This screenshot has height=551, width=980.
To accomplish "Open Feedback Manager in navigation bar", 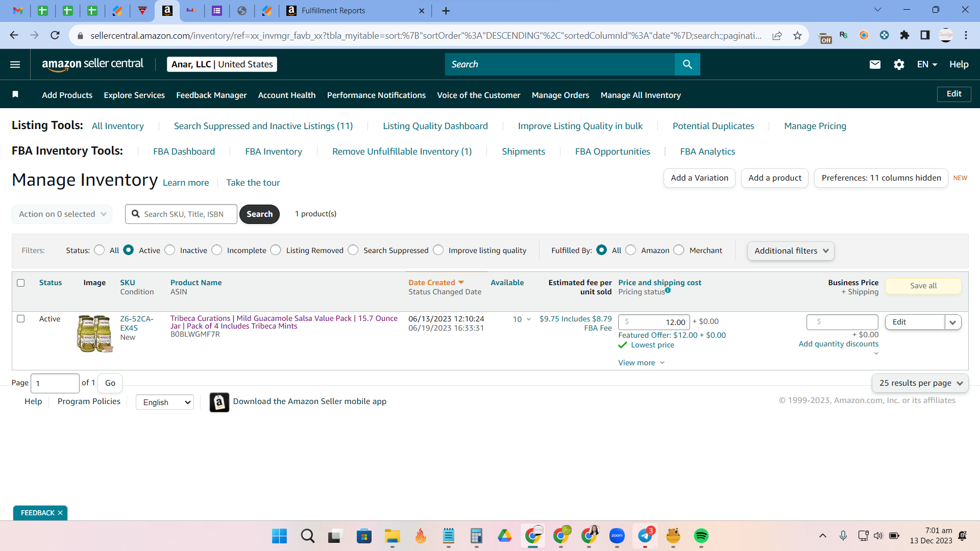I will [211, 95].
